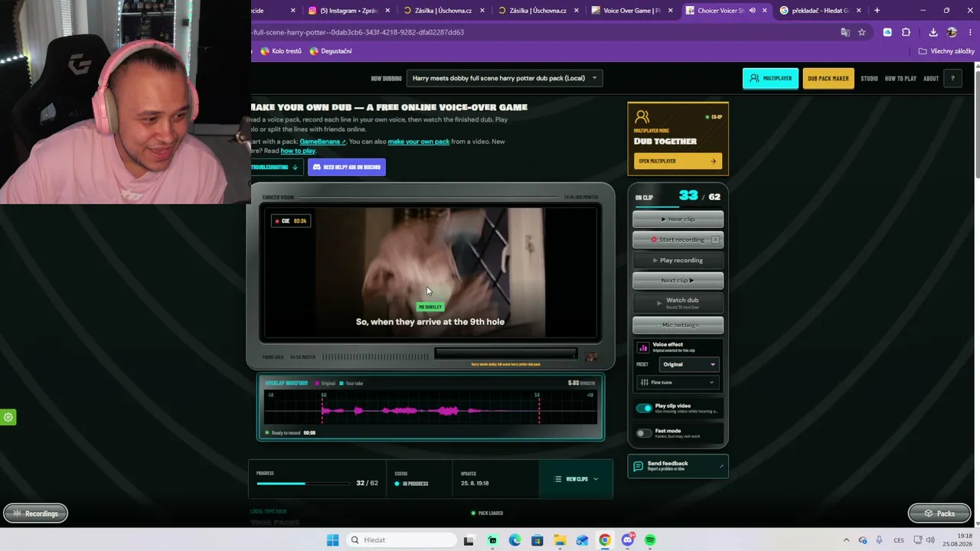Expand the Fine tune options
Image resolution: width=980 pixels, height=551 pixels.
coord(678,383)
